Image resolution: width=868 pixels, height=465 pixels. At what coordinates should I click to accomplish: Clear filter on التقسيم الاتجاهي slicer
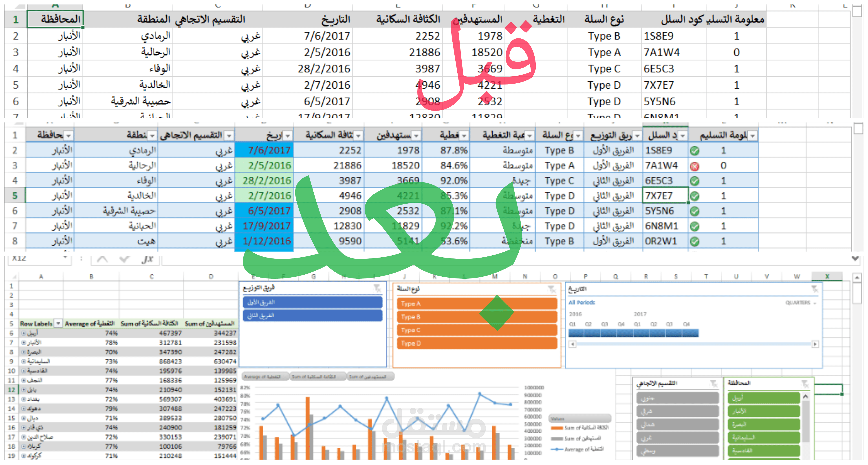713,383
